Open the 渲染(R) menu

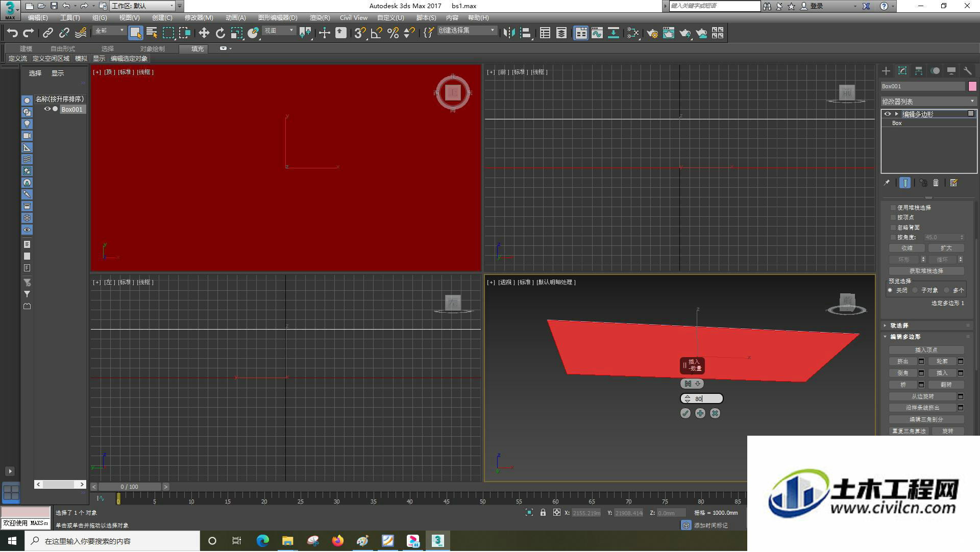pyautogui.click(x=320, y=18)
